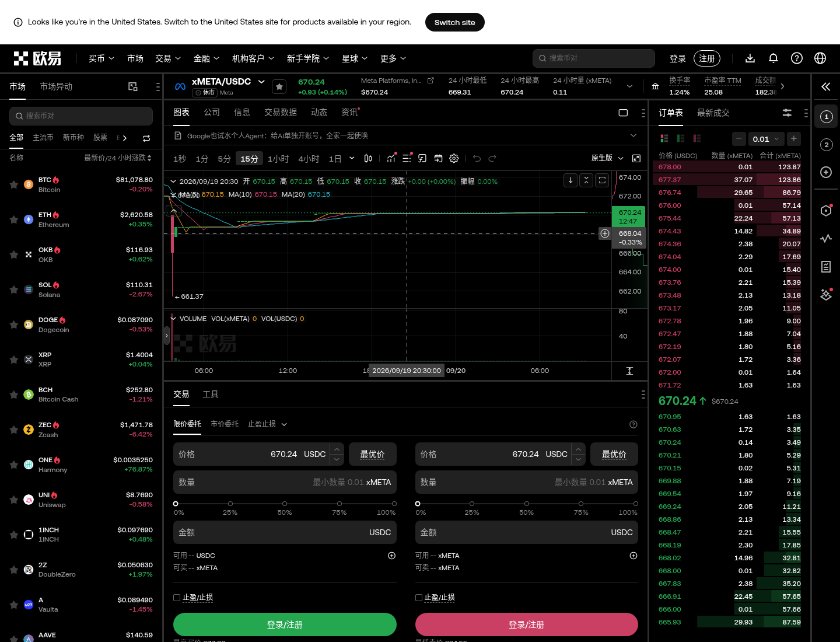Favorite ETH with its star
840x642 pixels.
pos(13,219)
